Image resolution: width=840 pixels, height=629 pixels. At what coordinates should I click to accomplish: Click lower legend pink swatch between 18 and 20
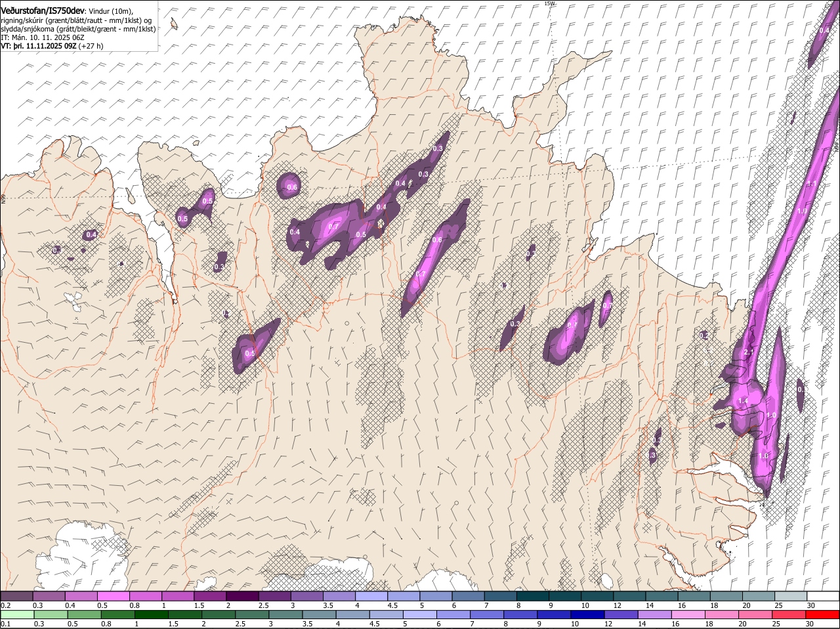point(721,615)
